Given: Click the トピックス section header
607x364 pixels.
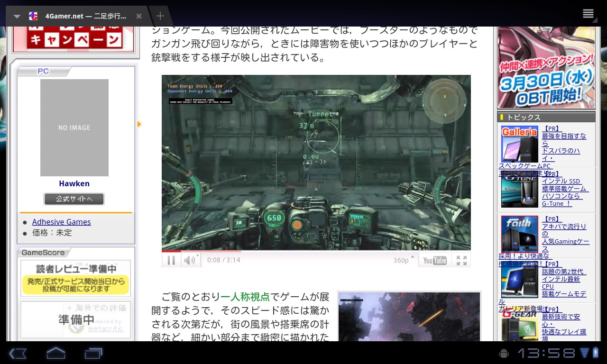Looking at the screenshot, I should [546, 117].
